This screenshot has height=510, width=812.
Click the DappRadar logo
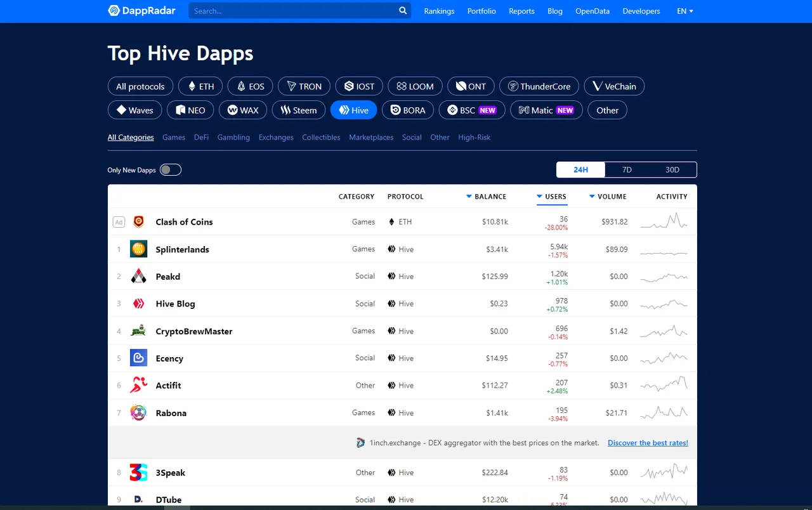(141, 11)
